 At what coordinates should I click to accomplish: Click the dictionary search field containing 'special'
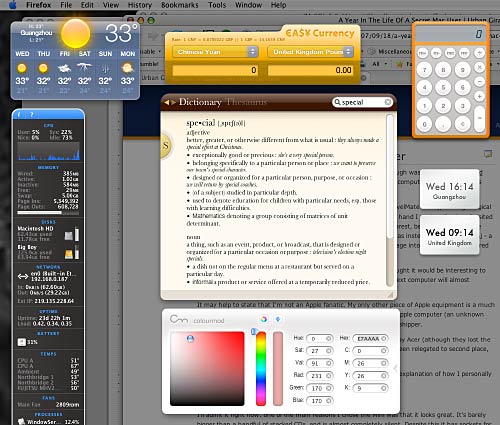[x=363, y=102]
